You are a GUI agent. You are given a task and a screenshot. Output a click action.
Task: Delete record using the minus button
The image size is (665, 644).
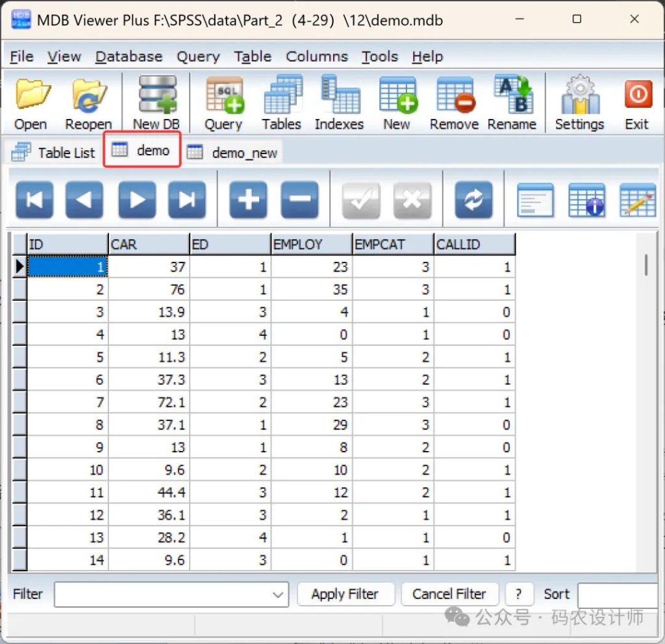click(299, 200)
